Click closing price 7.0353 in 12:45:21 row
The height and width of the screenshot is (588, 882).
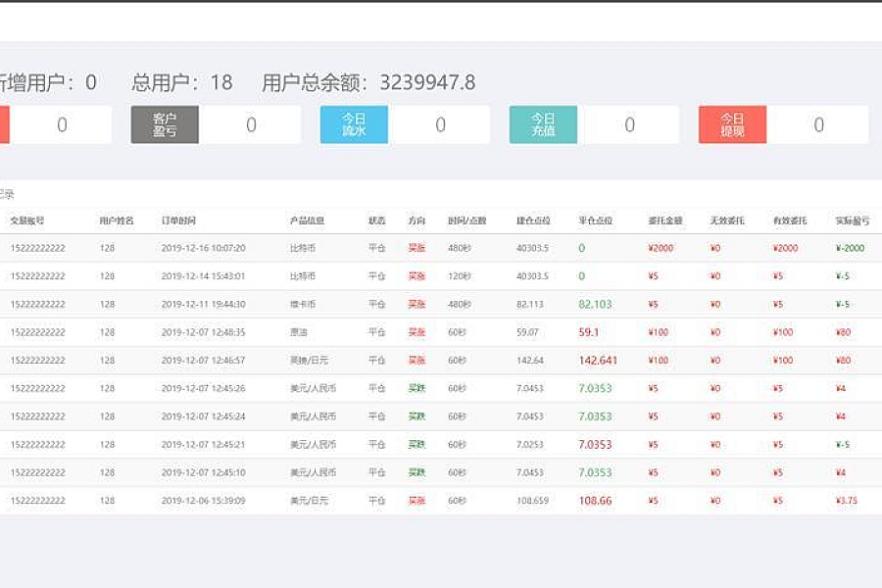pyautogui.click(x=595, y=445)
